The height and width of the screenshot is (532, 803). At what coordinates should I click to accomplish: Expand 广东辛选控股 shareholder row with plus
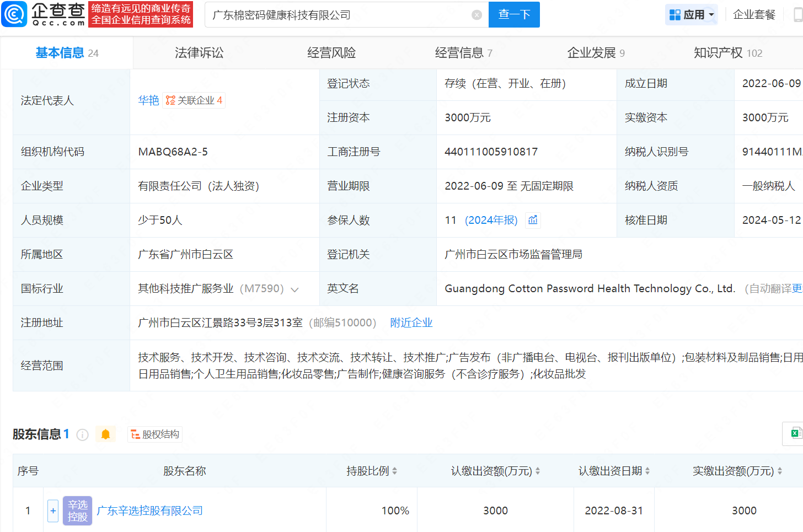point(53,510)
